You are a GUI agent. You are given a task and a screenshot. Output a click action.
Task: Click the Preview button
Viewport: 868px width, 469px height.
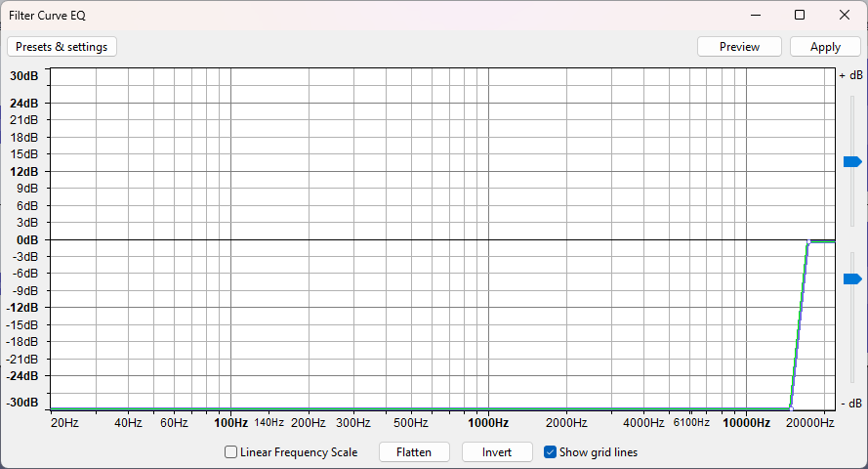pyautogui.click(x=739, y=47)
